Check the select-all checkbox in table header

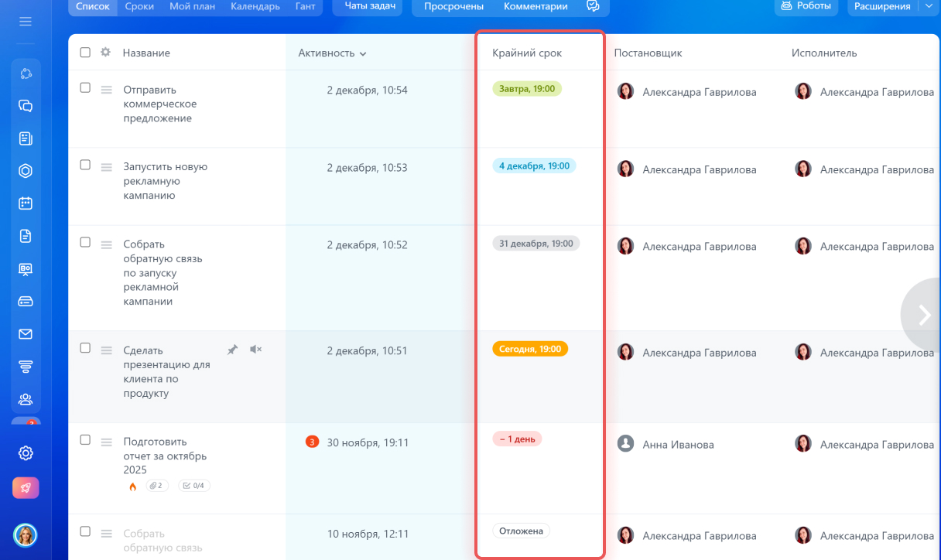click(85, 53)
